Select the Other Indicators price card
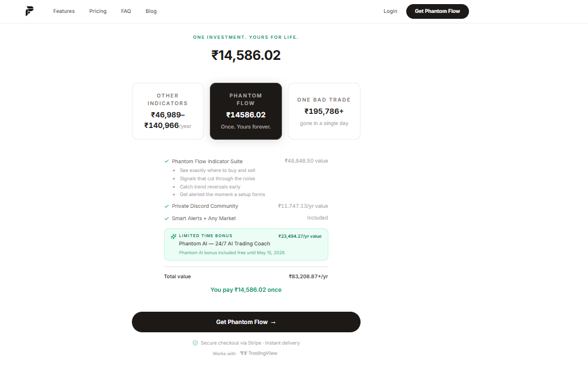The image size is (588, 371). coord(168,111)
